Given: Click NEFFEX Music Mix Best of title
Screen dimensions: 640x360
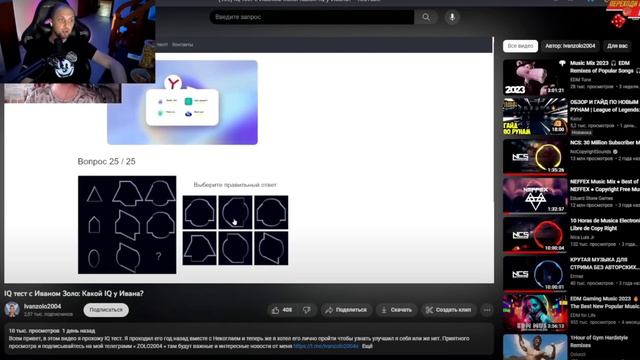Looking at the screenshot, I should click(x=605, y=185).
